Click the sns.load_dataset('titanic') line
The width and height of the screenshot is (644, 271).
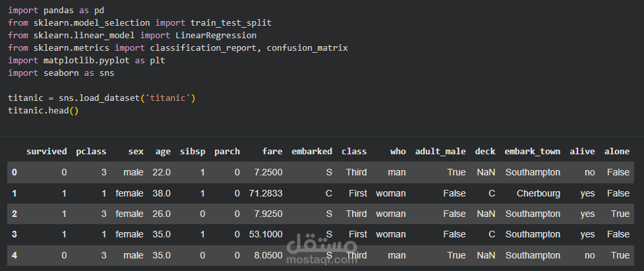click(102, 98)
